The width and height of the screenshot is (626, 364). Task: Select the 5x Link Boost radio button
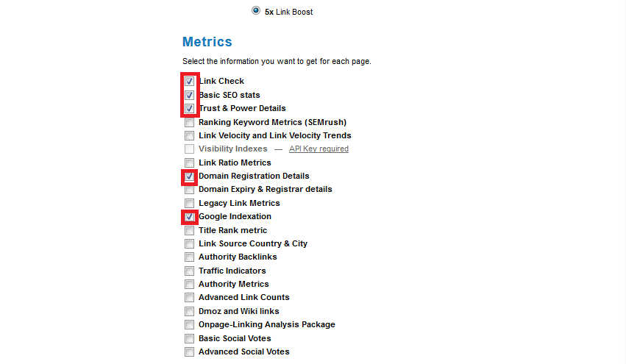(x=256, y=10)
